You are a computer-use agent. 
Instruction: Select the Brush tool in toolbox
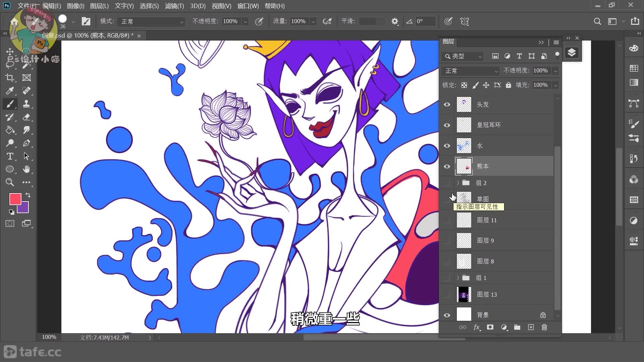10,104
